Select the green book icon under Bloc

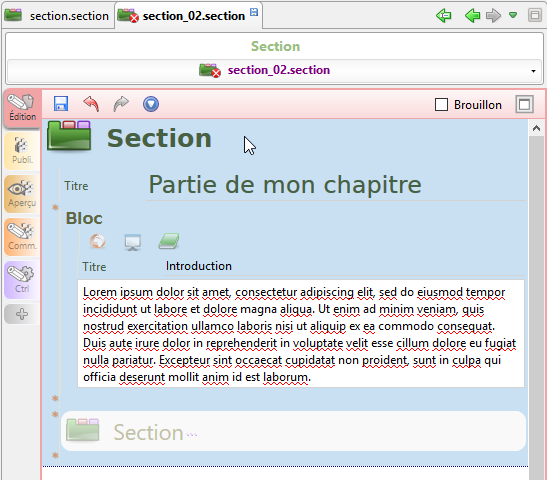coord(169,241)
